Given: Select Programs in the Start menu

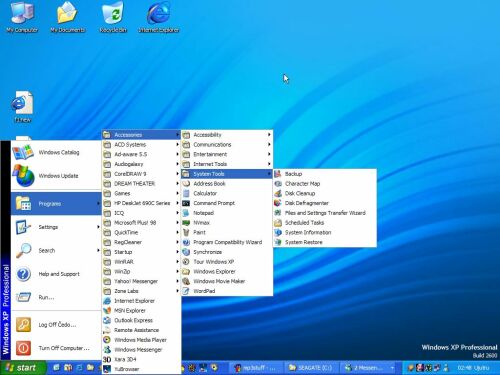Looking at the screenshot, I should (56, 204).
